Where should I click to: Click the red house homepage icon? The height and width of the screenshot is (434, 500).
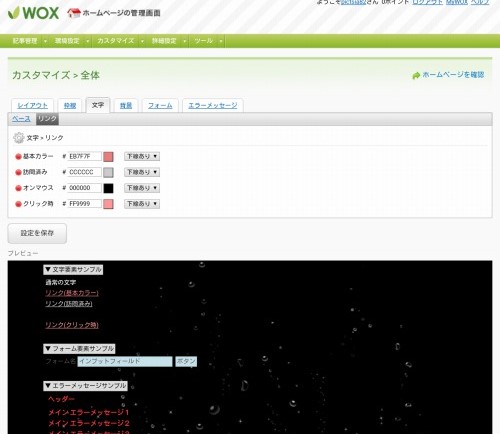(x=74, y=13)
